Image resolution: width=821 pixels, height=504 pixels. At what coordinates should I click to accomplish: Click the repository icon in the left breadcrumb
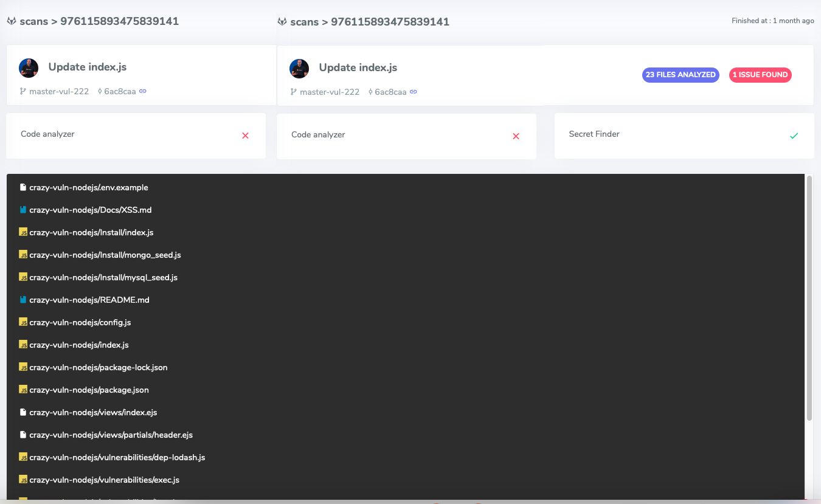(11, 20)
